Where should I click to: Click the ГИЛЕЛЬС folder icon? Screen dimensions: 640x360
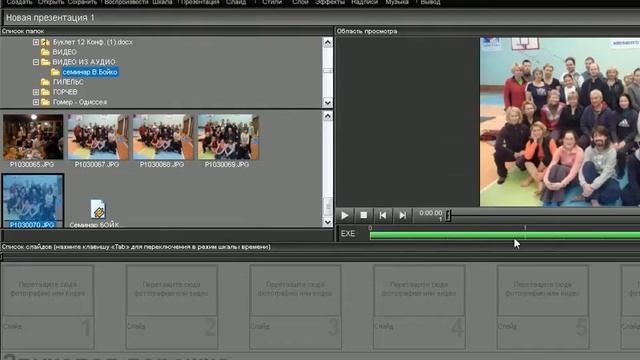pos(45,82)
